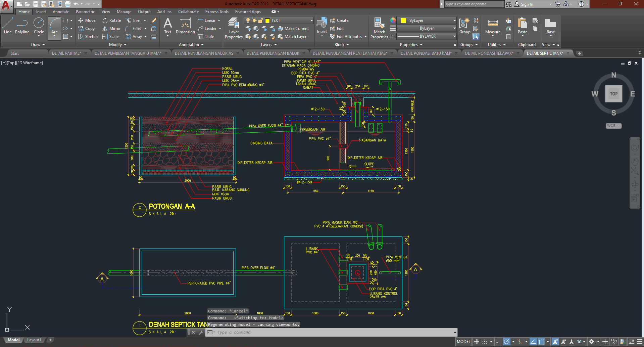644x347 pixels.
Task: Click the yellow ByLayer color swatch
Action: coord(403,20)
